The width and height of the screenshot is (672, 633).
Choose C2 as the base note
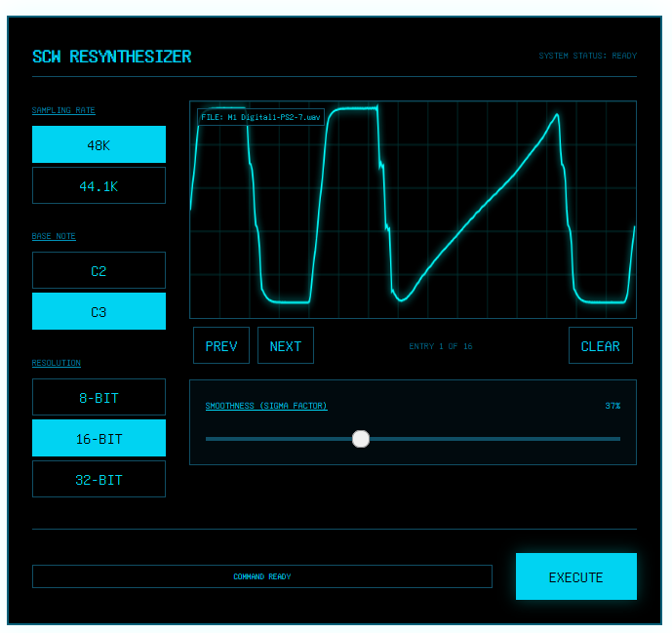99,270
